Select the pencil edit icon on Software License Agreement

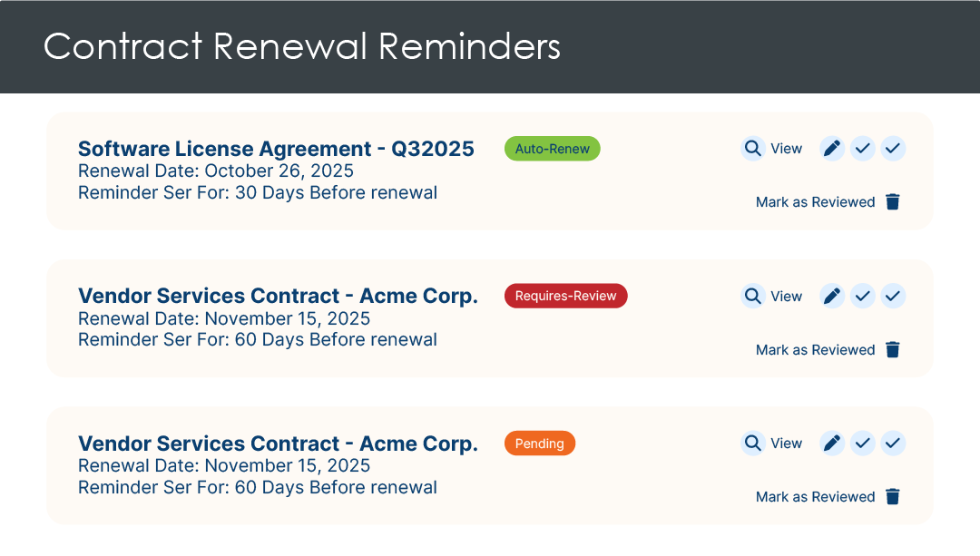tap(832, 148)
